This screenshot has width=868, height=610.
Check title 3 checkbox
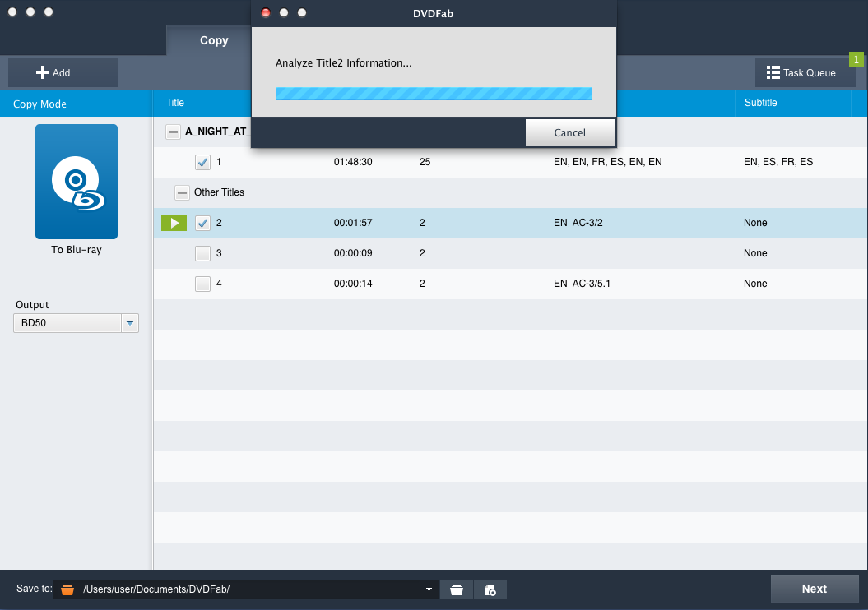202,253
